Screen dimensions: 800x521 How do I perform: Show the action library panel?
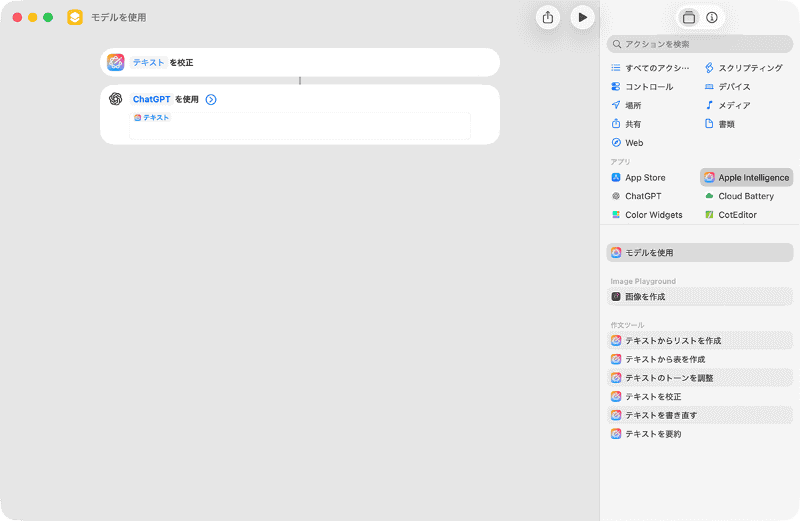pos(688,17)
